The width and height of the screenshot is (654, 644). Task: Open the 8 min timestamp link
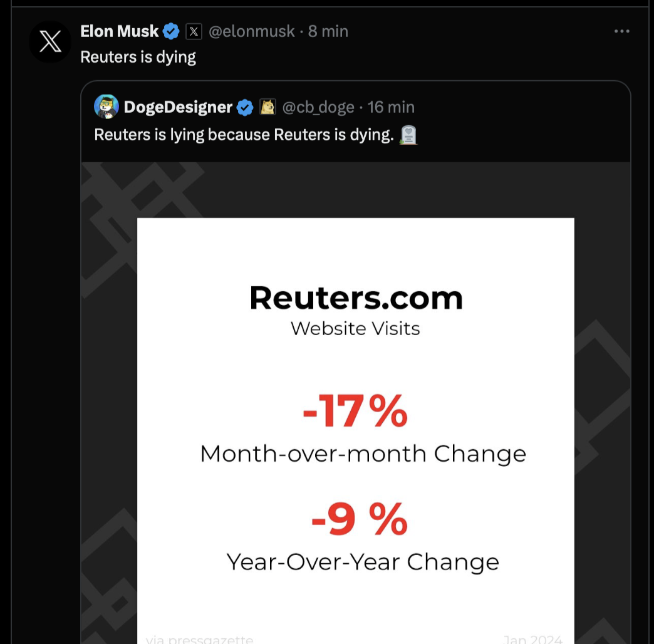click(328, 31)
